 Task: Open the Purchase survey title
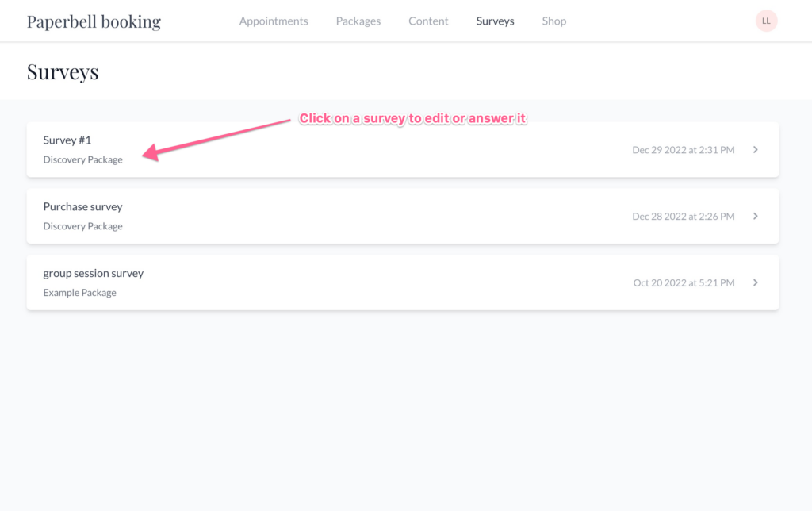pyautogui.click(x=82, y=207)
